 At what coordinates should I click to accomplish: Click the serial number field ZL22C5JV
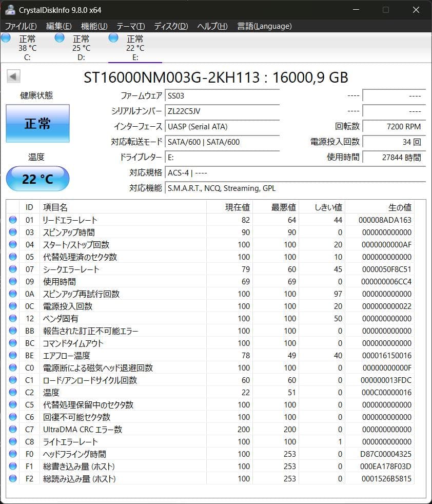pos(222,111)
